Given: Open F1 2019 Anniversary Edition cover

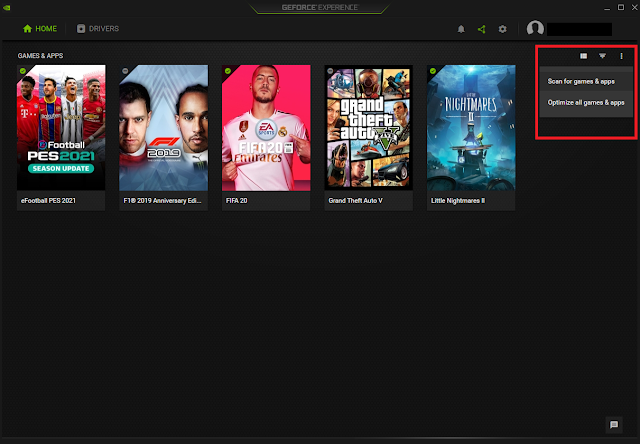Looking at the screenshot, I should pos(163,128).
